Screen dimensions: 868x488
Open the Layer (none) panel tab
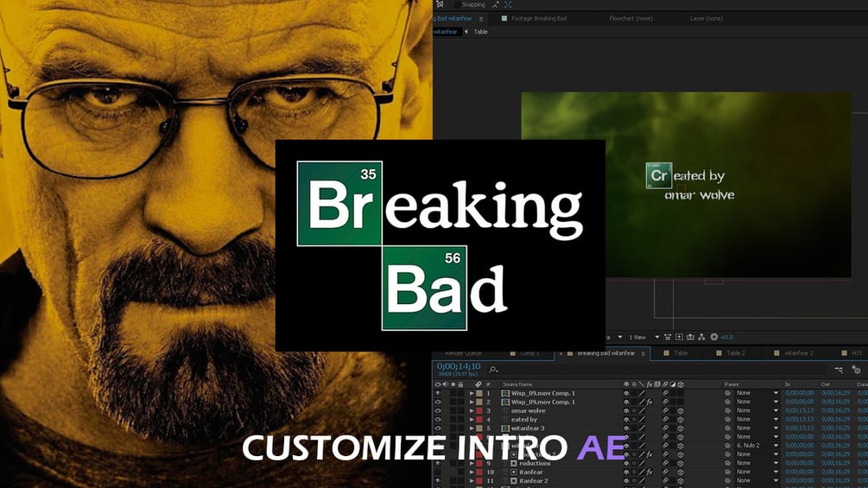pos(706,18)
